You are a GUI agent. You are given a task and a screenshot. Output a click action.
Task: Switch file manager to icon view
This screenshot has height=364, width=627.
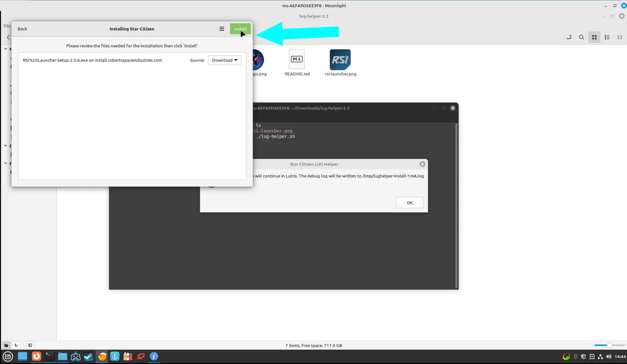594,37
